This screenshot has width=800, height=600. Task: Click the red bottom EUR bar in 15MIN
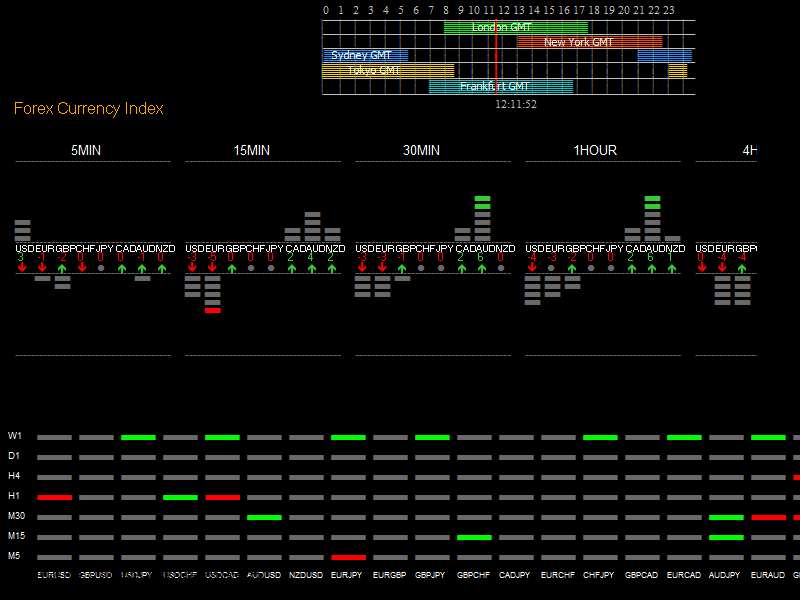213,310
